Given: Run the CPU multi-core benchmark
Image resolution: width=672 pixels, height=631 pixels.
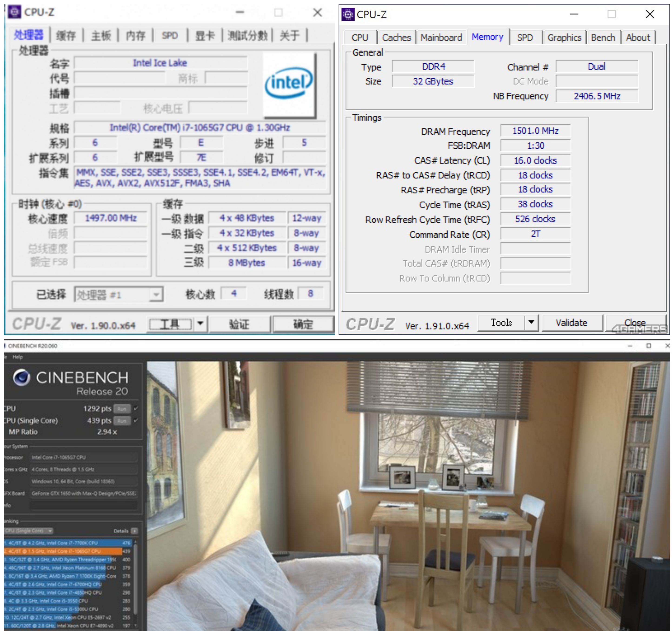Looking at the screenshot, I should click(x=122, y=409).
